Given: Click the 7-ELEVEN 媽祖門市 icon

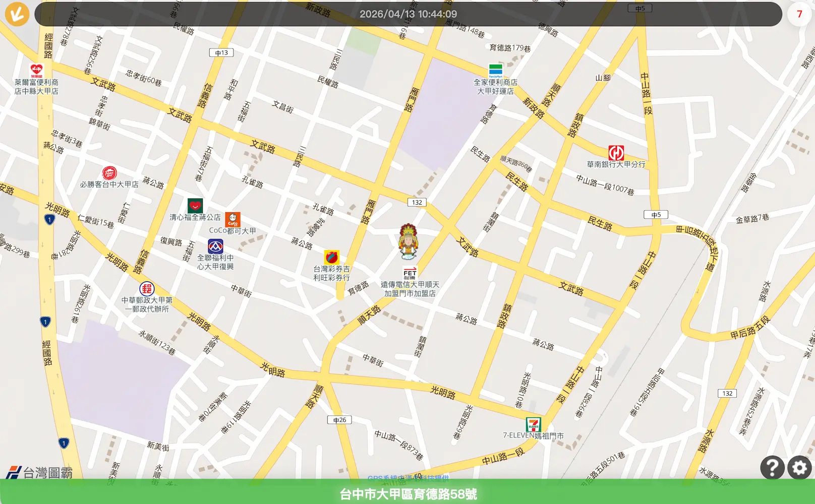Looking at the screenshot, I should click(533, 424).
